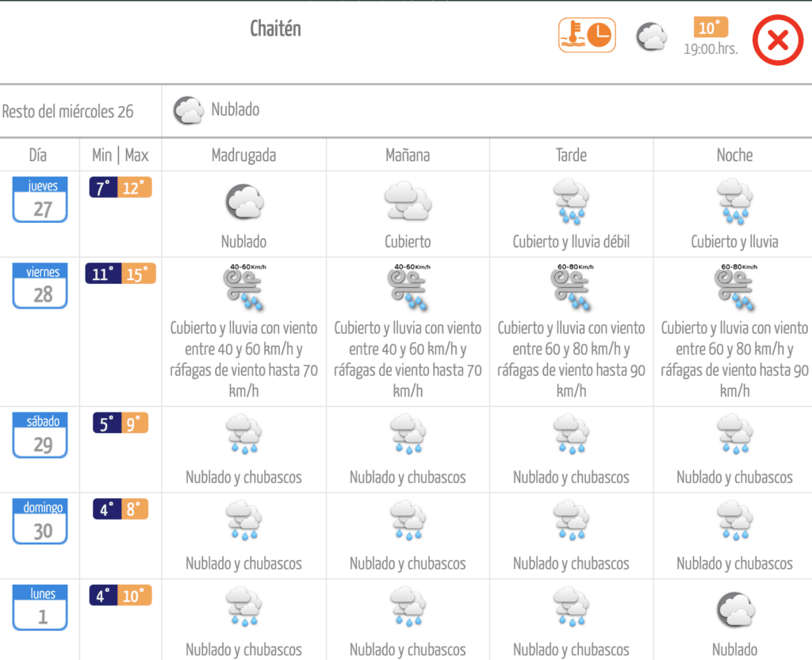Click the Noche column header

click(734, 155)
